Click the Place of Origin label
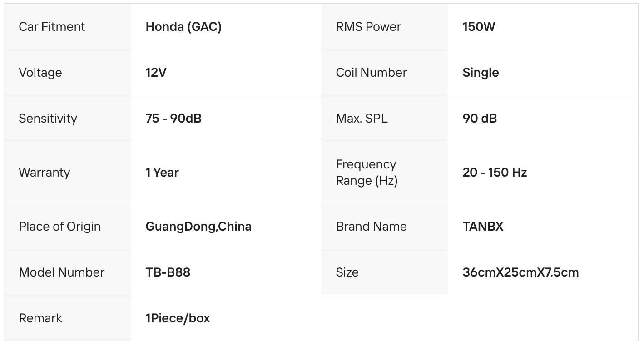This screenshot has width=644, height=346. (x=59, y=227)
